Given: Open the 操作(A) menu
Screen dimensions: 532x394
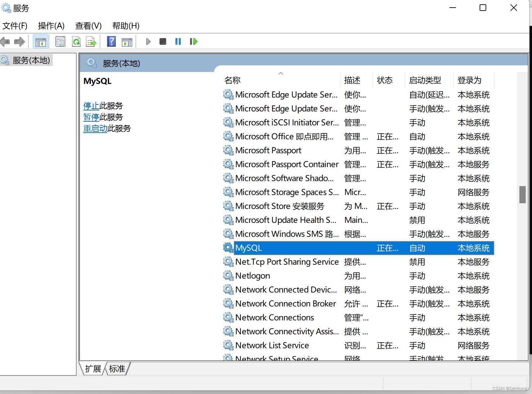Looking at the screenshot, I should [x=51, y=26].
